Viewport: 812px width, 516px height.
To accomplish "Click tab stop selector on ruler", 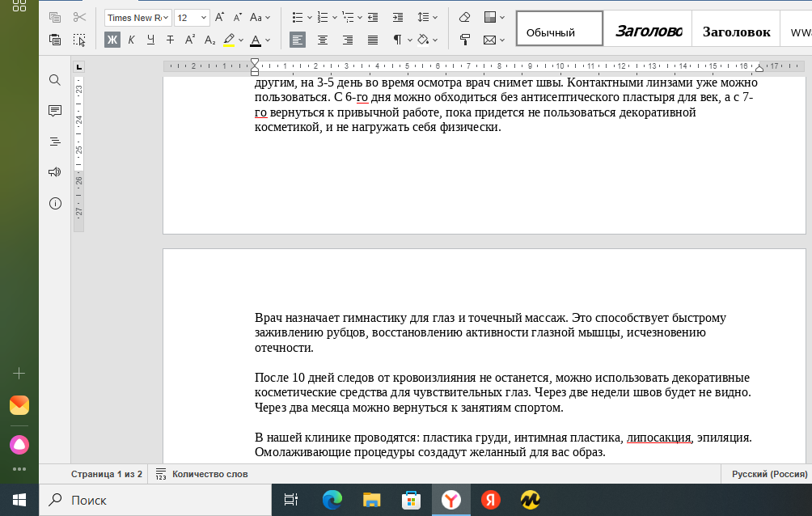I will point(78,67).
